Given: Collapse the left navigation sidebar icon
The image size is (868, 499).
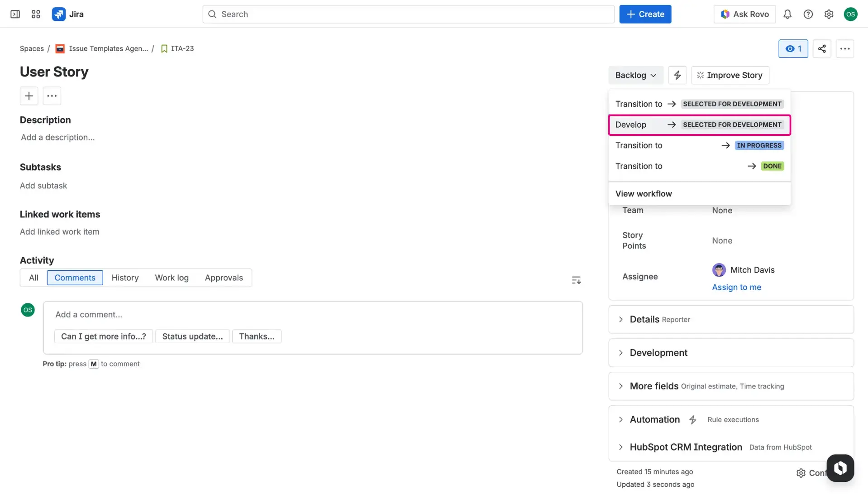Looking at the screenshot, I should point(15,14).
